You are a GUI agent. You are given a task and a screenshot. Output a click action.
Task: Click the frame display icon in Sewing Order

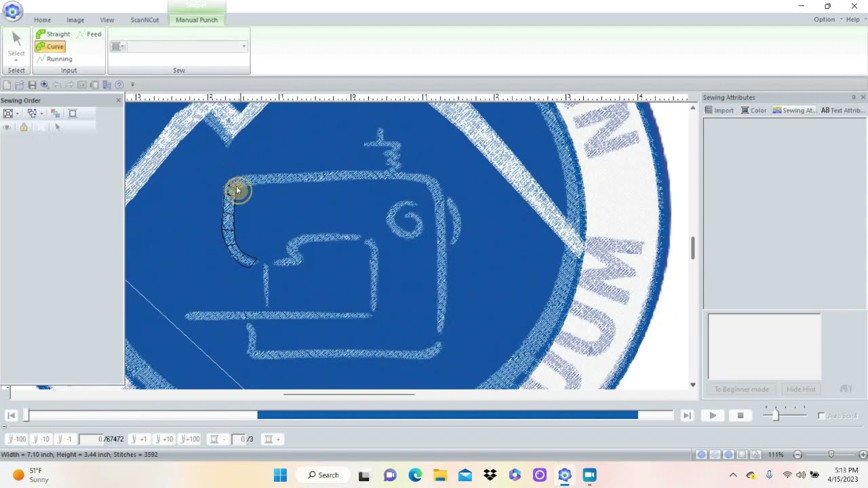(x=8, y=113)
